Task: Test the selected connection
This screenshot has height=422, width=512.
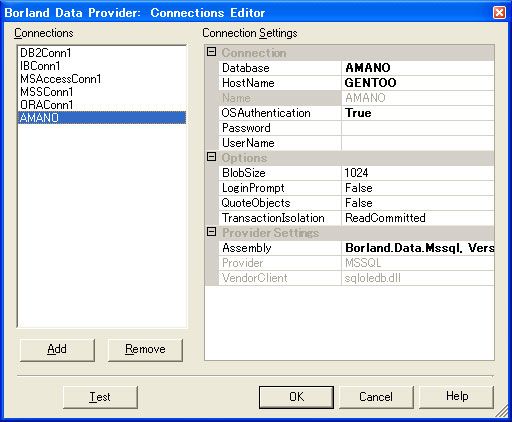Action: click(100, 397)
